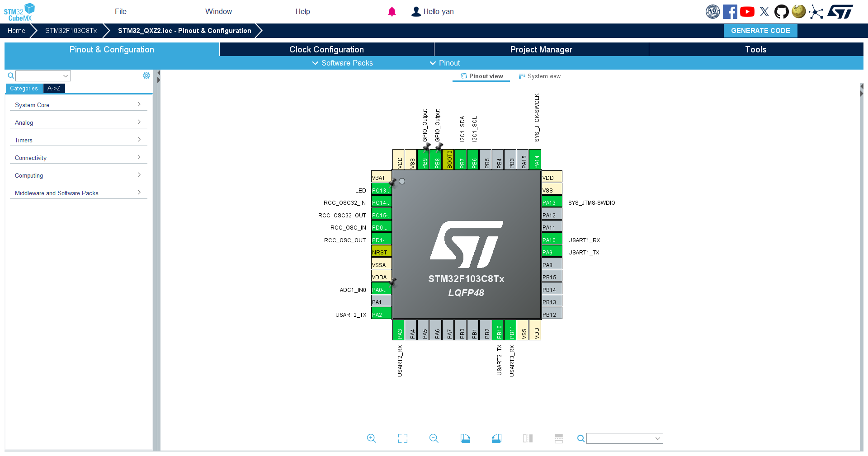Open the pin search combo box at bottom
The image size is (868, 456).
pyautogui.click(x=625, y=438)
